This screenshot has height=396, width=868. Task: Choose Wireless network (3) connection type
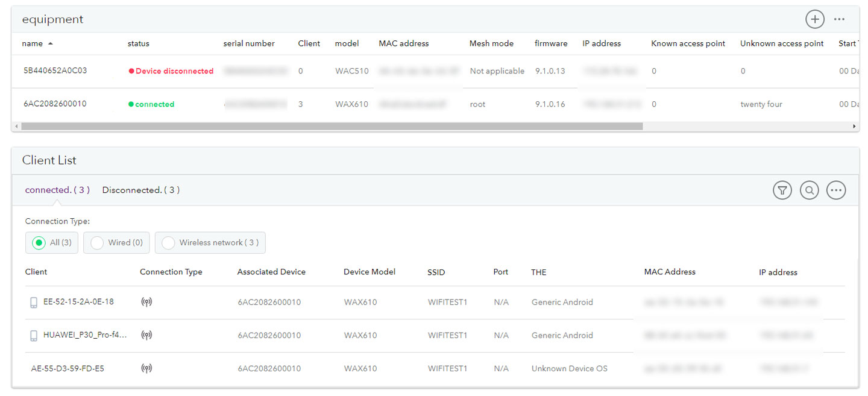click(x=169, y=242)
